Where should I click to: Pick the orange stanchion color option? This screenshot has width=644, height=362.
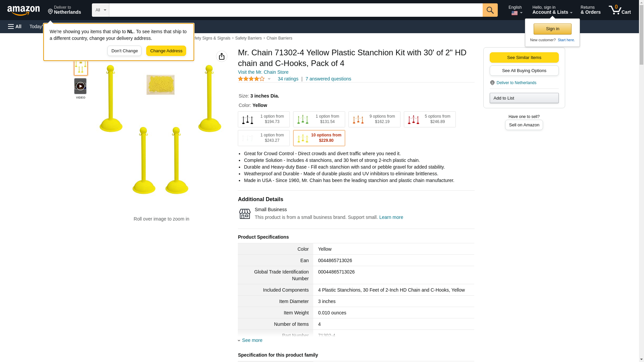[374, 119]
